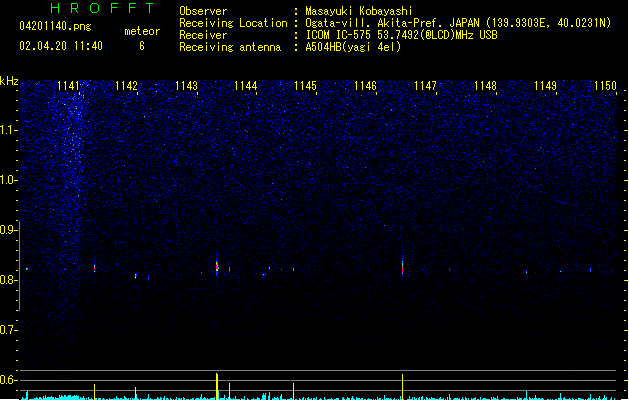
Task: Click the red meteor echo between 1146 and 1147
Action: pyautogui.click(x=402, y=266)
